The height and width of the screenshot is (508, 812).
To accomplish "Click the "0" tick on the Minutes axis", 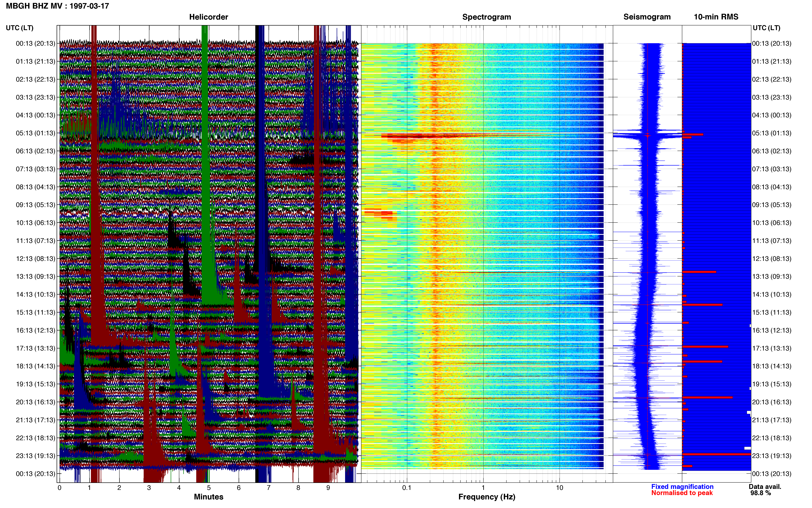I will (x=59, y=487).
